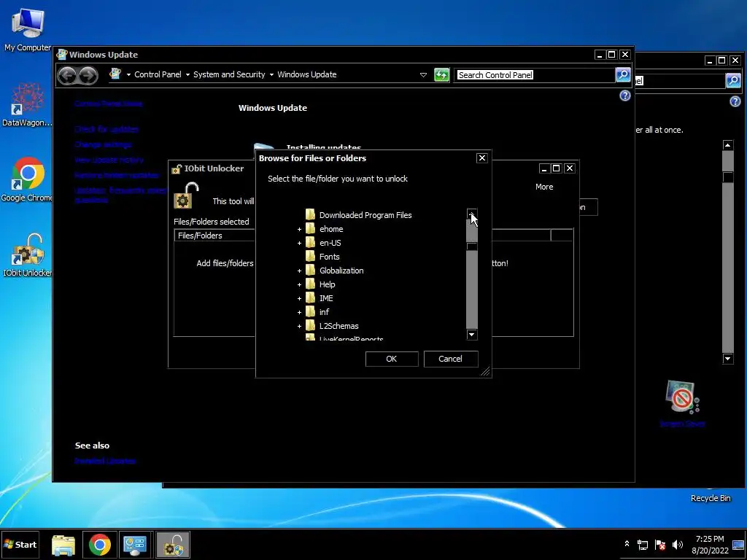Viewport: 747px width, 560px height.
Task: Select the L2Schemas folder name in the tree
Action: pos(338,326)
